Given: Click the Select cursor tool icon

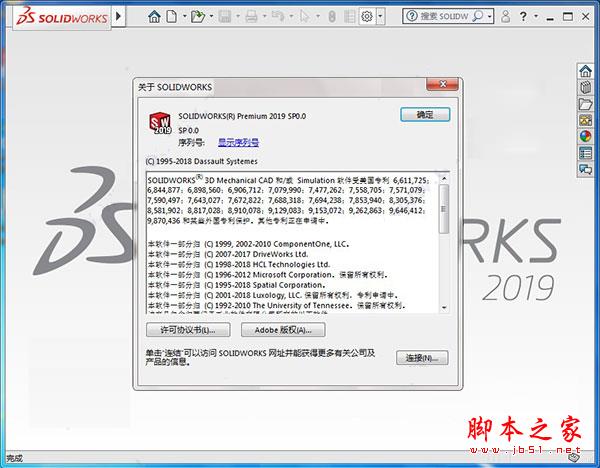Looking at the screenshot, I should 305,16.
